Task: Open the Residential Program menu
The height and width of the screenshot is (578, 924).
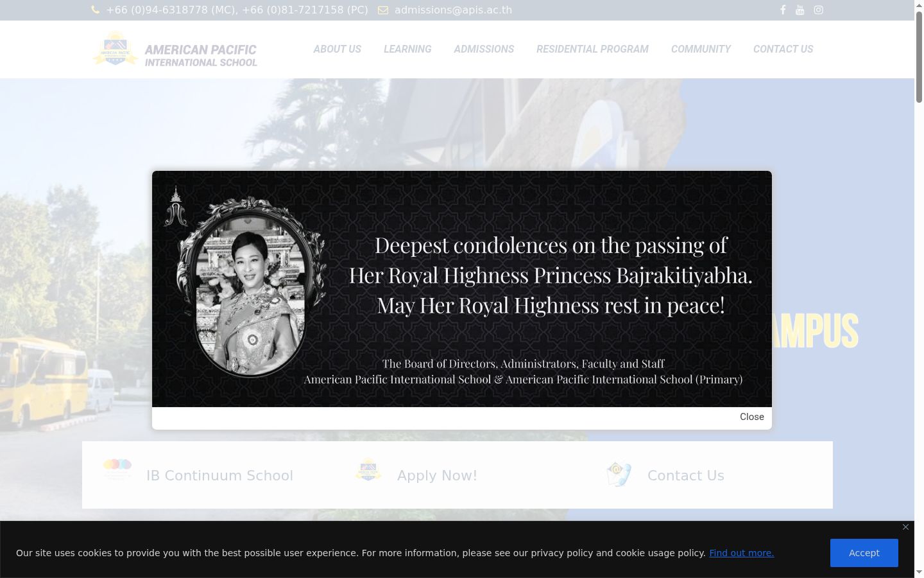Action: pos(592,49)
